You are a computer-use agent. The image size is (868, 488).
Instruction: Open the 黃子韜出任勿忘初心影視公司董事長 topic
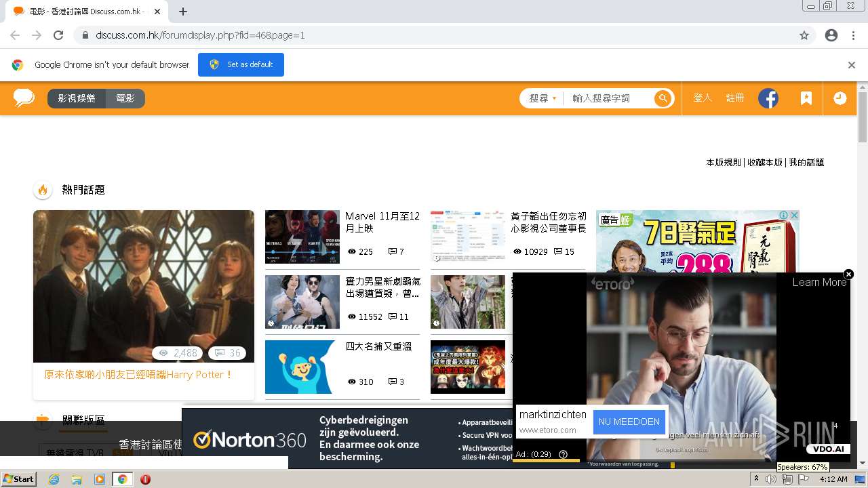549,222
